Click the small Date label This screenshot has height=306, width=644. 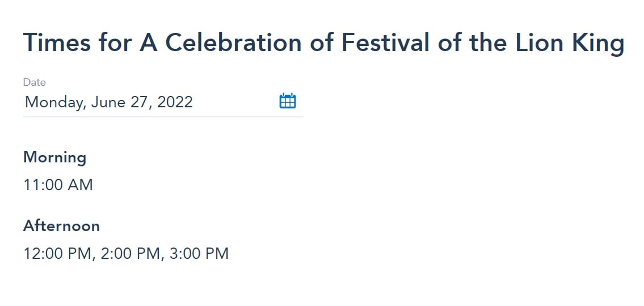click(x=35, y=82)
